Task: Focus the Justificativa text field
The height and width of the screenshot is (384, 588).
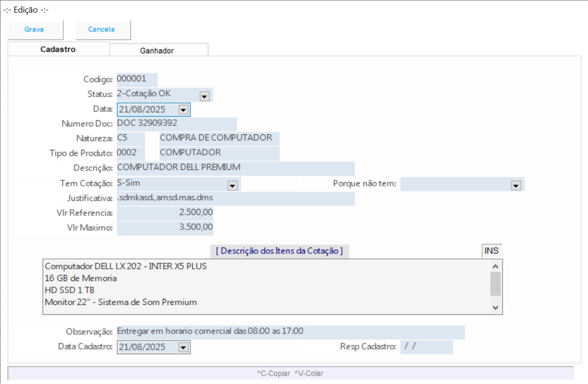Action: click(235, 199)
